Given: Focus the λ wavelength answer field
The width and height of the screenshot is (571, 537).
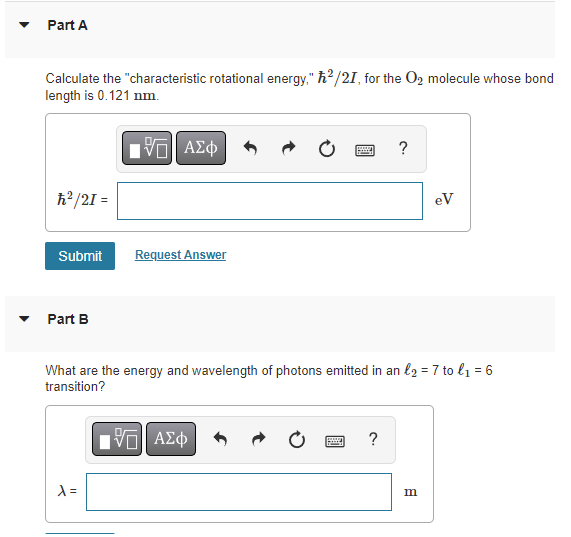Looking at the screenshot, I should (239, 492).
